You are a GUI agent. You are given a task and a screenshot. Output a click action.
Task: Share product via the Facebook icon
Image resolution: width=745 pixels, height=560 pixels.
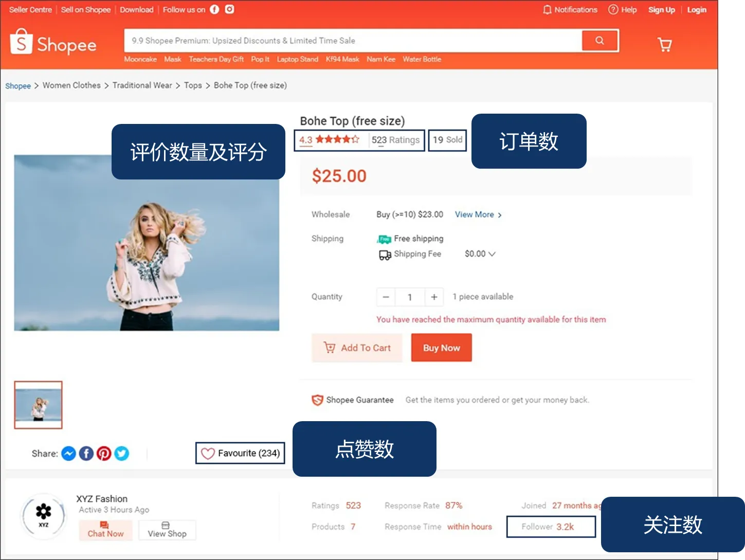pos(86,453)
